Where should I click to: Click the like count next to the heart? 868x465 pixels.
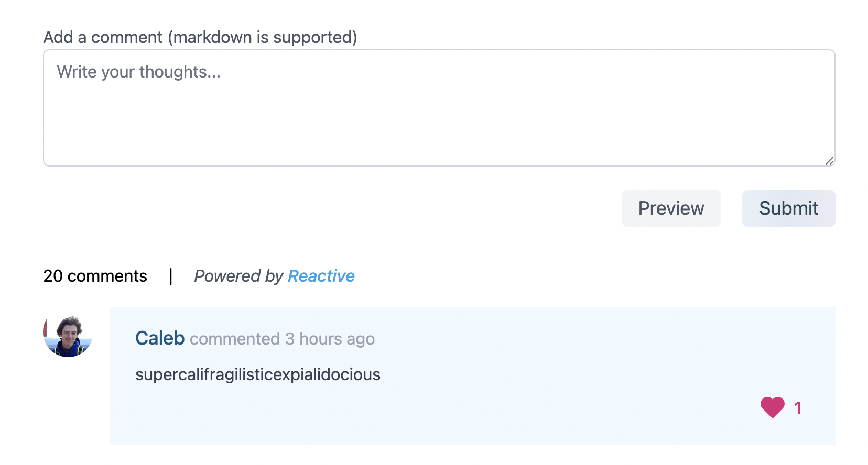798,407
